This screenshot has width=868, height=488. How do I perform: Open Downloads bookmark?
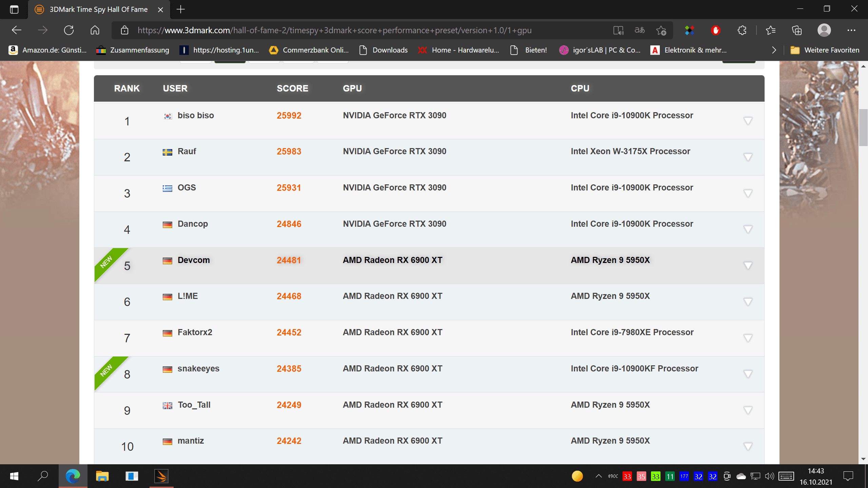(x=383, y=50)
